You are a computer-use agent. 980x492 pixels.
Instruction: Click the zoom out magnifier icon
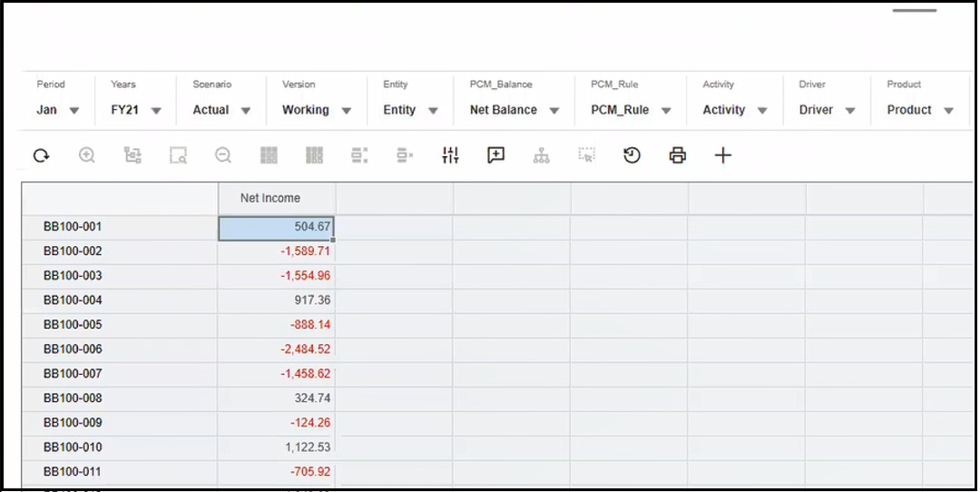[x=223, y=155]
